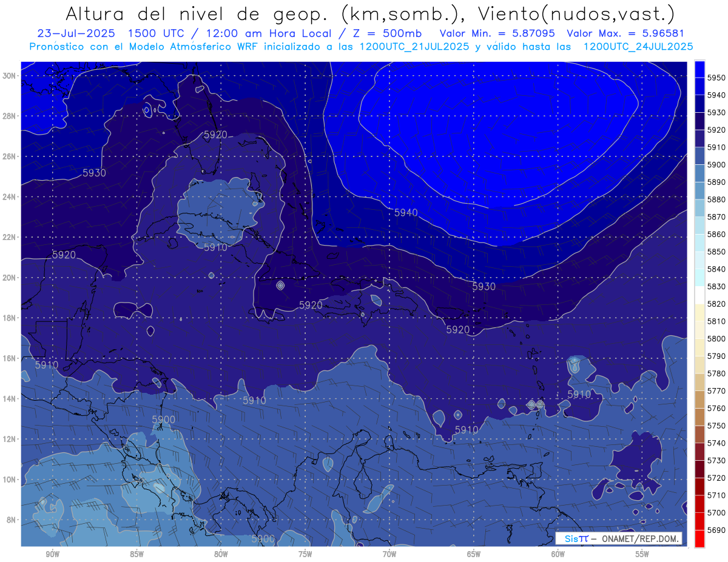Click the '60W' longitude axis label
This screenshot has height=562, width=728.
(558, 554)
